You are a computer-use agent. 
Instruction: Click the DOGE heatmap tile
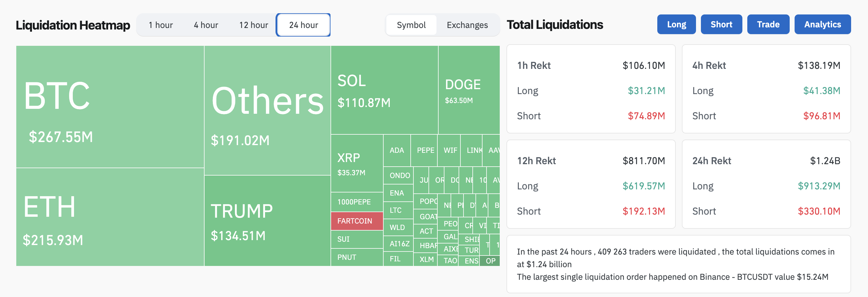469,90
